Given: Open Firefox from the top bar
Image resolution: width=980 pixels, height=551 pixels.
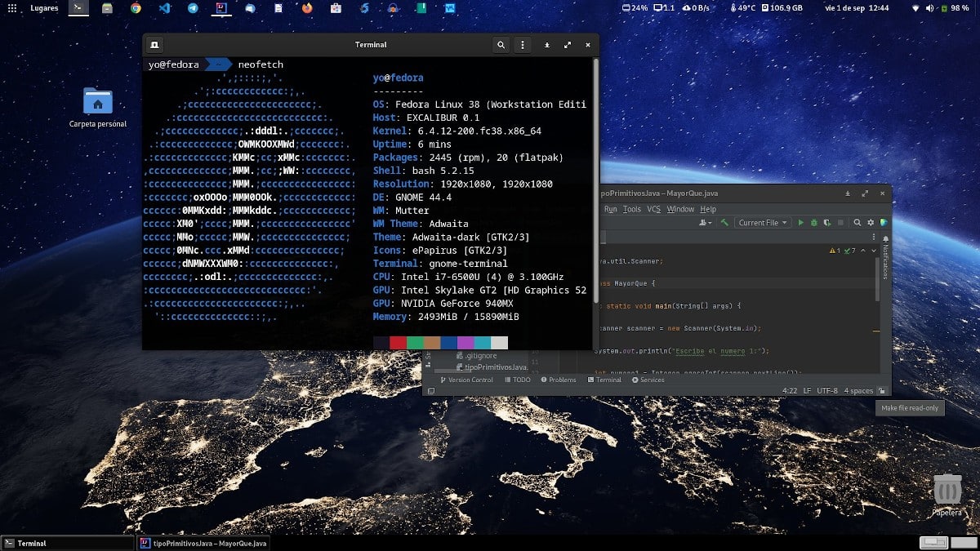Looking at the screenshot, I should pyautogui.click(x=307, y=8).
